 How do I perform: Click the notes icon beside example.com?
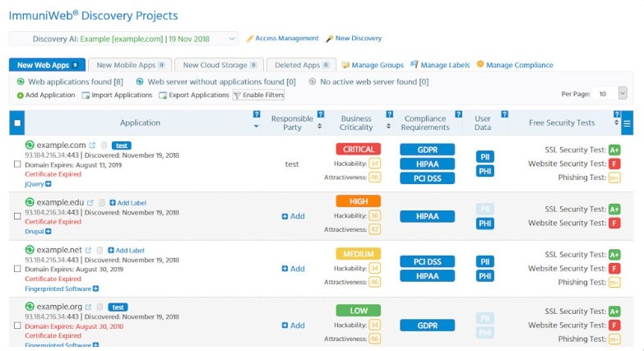[104, 145]
